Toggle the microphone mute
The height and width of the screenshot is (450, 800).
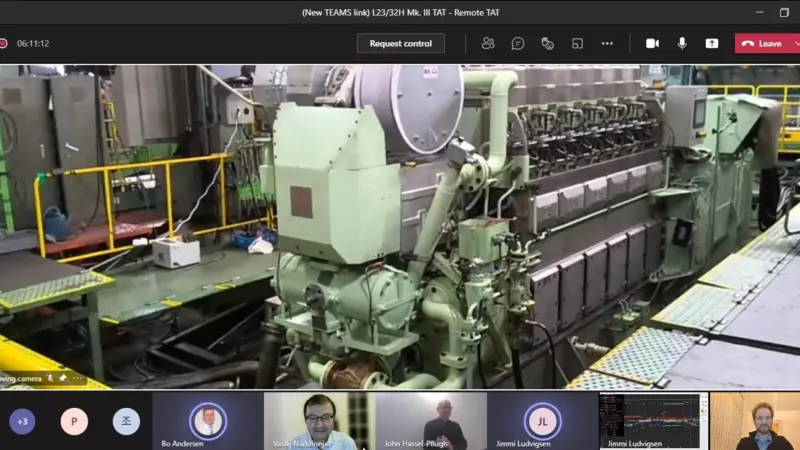[x=682, y=43]
